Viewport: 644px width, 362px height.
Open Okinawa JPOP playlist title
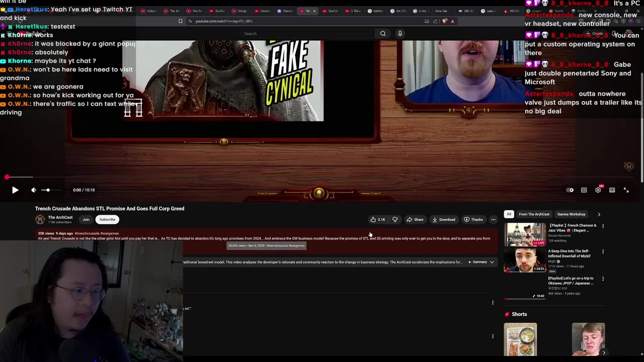pos(571,281)
